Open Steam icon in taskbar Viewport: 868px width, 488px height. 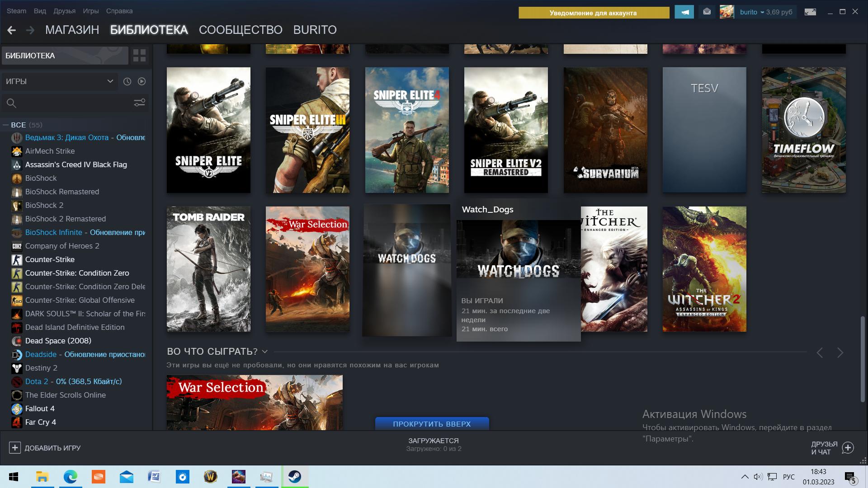[295, 477]
